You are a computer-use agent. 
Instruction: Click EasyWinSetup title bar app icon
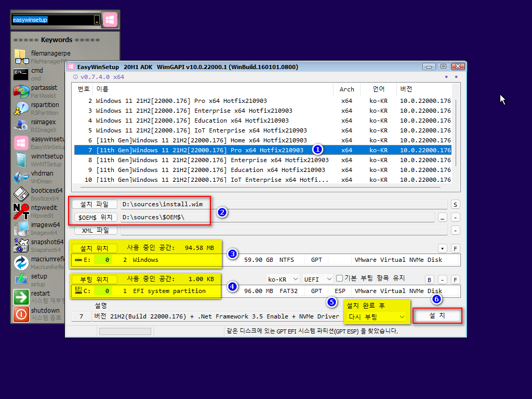71,67
